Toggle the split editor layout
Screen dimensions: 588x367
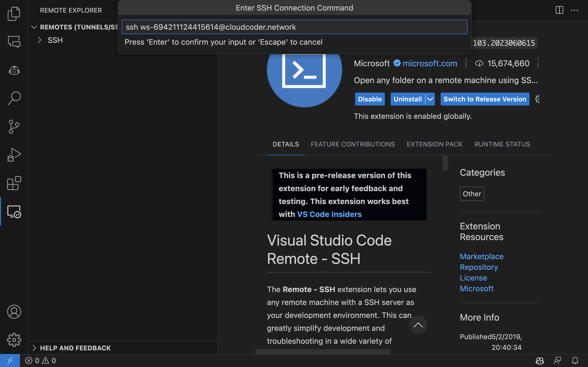click(x=559, y=10)
